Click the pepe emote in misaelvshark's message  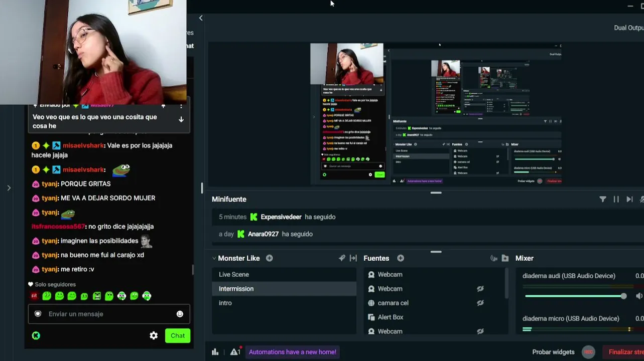121,170
